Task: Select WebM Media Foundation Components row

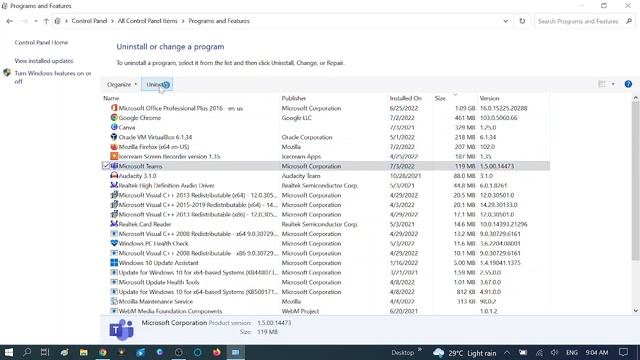Action: tap(325, 311)
